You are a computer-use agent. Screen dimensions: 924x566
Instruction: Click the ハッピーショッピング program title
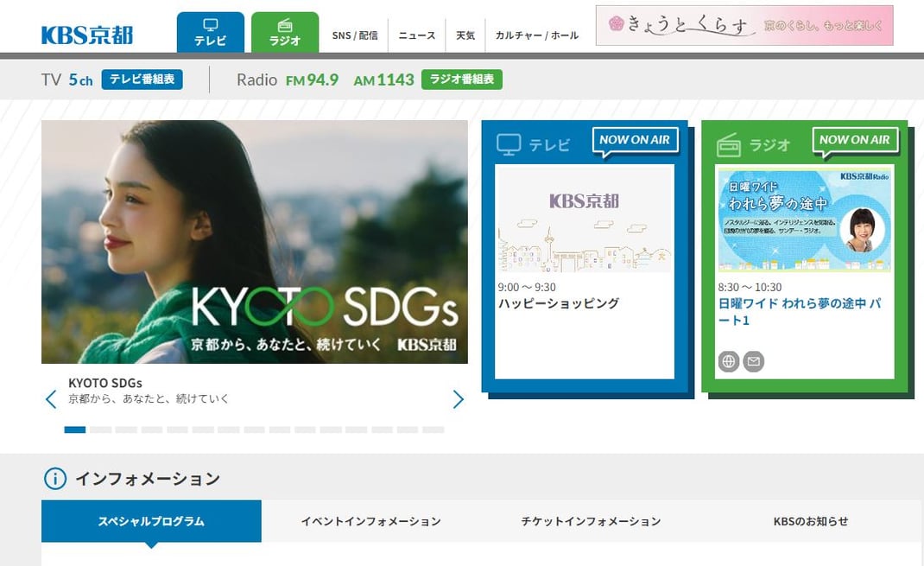point(559,303)
